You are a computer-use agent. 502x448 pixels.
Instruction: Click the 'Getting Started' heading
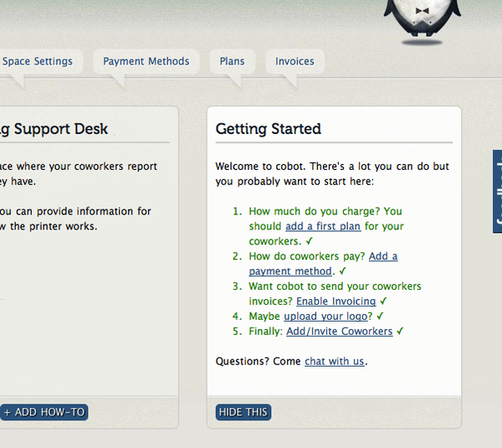[x=269, y=129]
